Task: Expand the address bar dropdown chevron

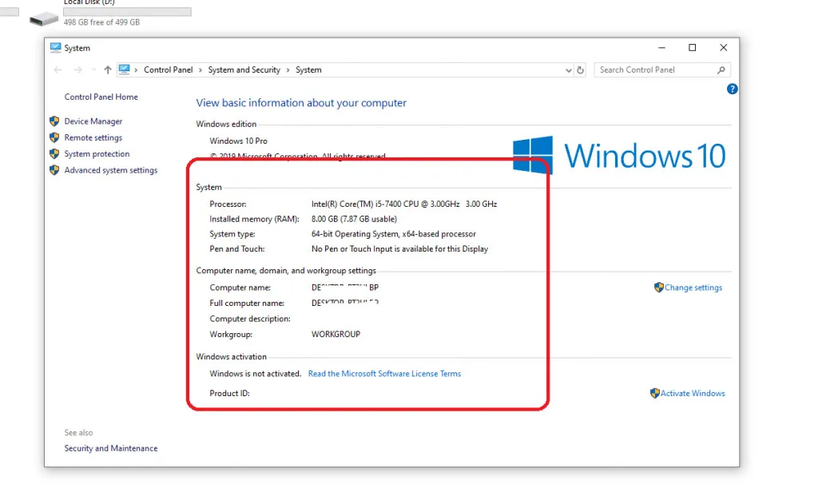Action: (567, 70)
